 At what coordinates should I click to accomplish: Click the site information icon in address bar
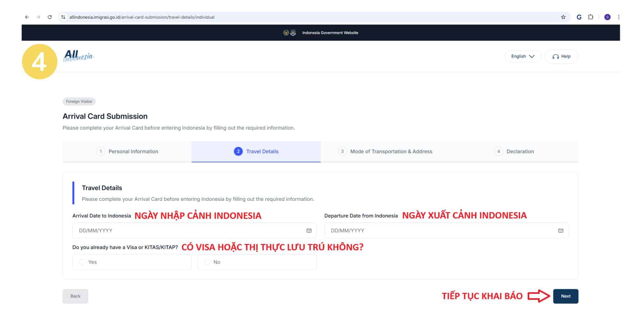coord(63,17)
